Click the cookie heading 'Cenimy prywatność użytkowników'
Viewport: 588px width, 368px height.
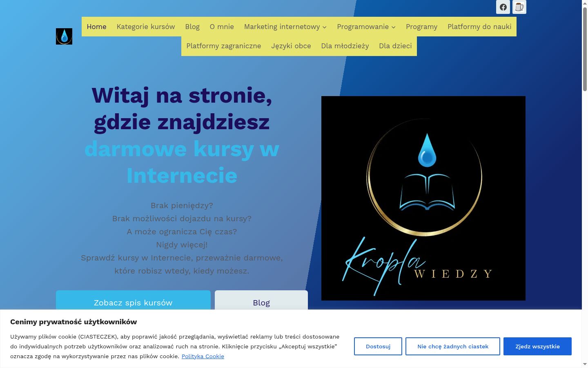[73, 322]
